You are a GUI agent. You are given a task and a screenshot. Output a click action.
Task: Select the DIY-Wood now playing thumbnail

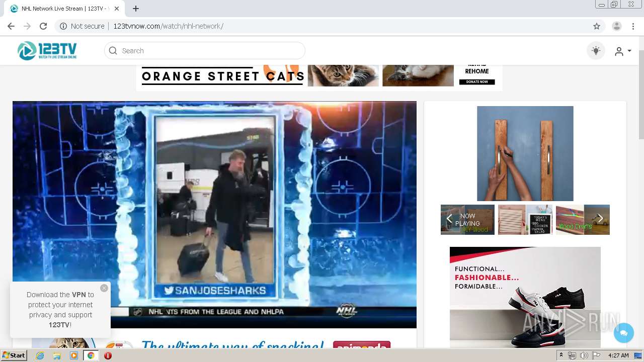click(467, 220)
